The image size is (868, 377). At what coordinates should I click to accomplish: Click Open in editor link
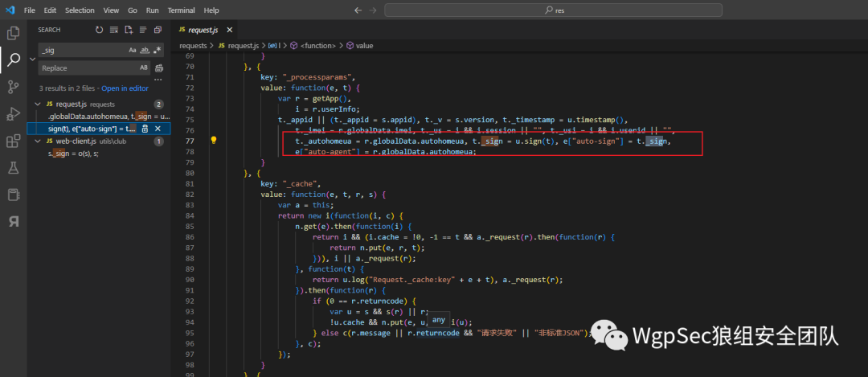[x=125, y=88]
